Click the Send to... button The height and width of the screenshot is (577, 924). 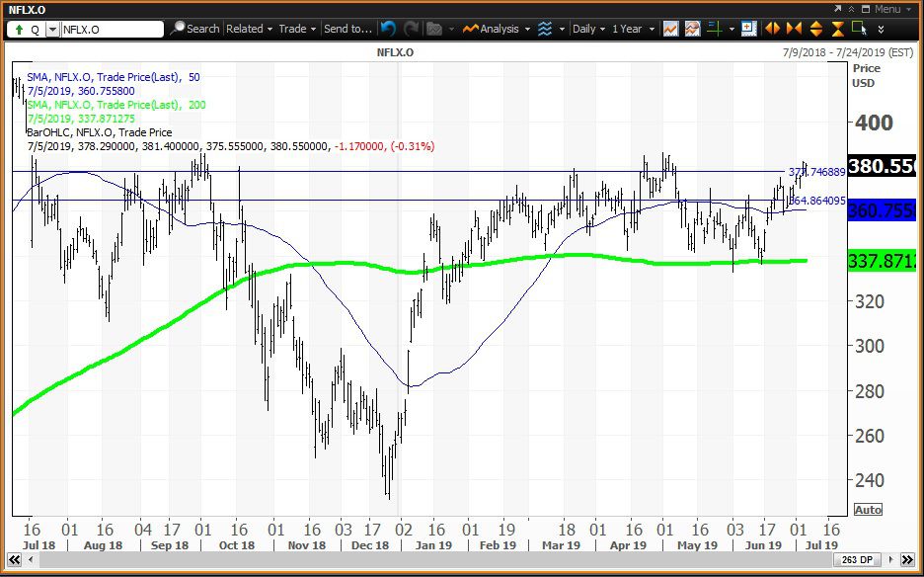click(347, 29)
